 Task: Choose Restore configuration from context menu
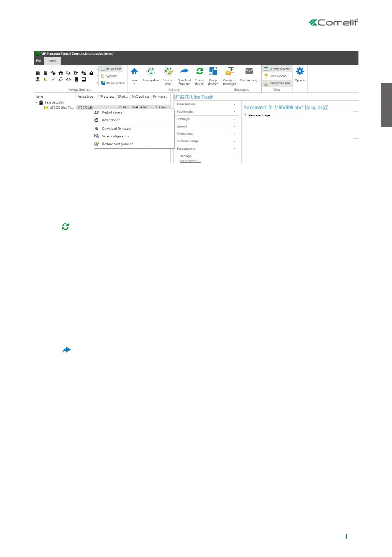[x=133, y=144]
